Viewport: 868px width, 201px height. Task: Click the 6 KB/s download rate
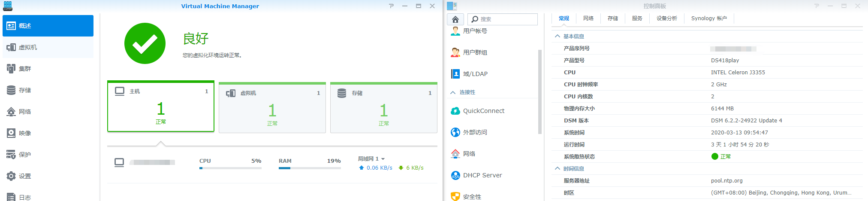pyautogui.click(x=415, y=168)
